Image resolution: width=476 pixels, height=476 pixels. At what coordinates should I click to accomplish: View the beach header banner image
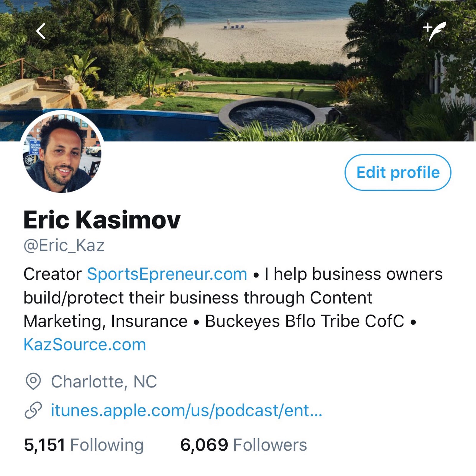238,71
